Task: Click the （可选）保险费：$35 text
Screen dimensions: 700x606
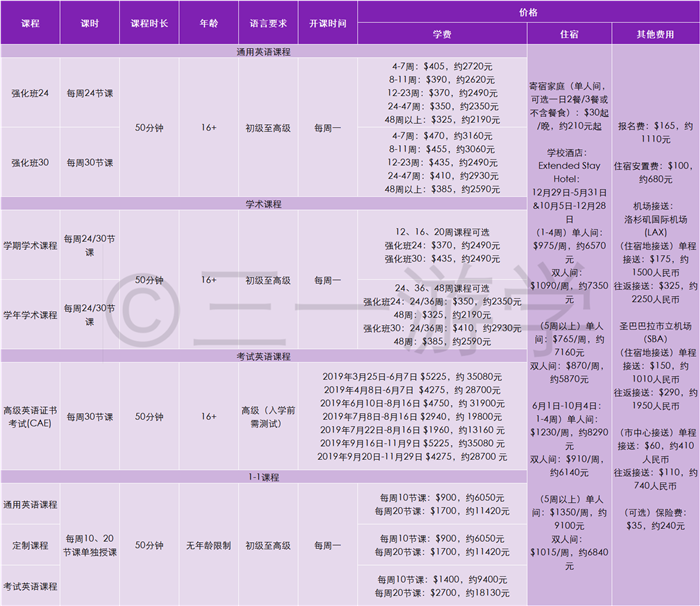Action: click(x=655, y=519)
